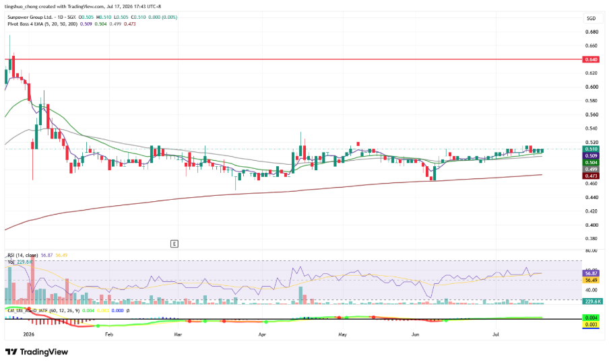Click the 2026 label on time axis

click(x=29, y=334)
